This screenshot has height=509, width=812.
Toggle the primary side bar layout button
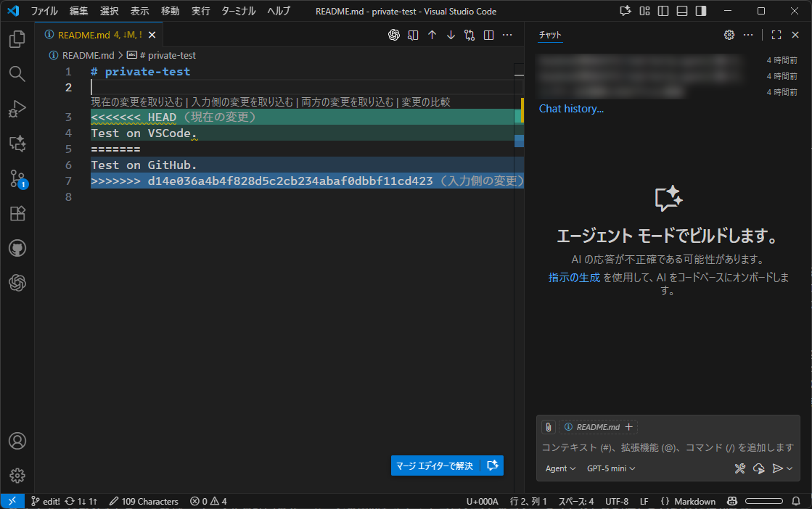663,11
